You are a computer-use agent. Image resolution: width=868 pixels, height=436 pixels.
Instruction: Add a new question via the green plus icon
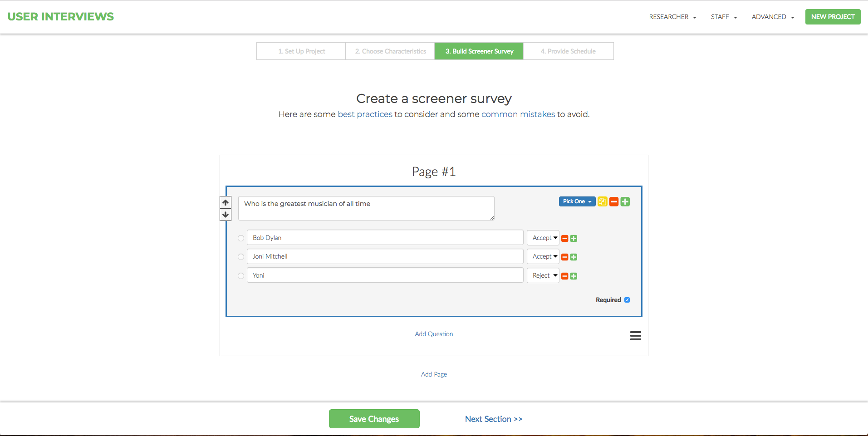[x=625, y=201]
